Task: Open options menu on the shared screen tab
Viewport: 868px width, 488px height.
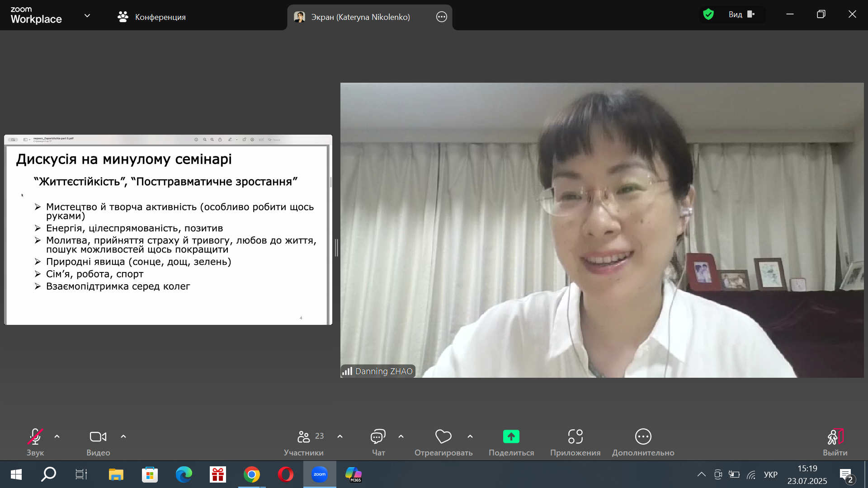Action: tap(442, 17)
